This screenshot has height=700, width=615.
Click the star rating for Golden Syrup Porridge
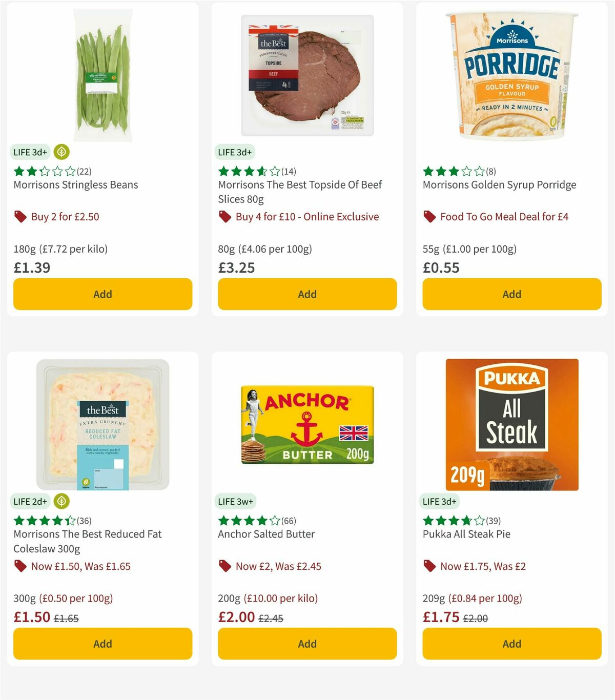452,172
